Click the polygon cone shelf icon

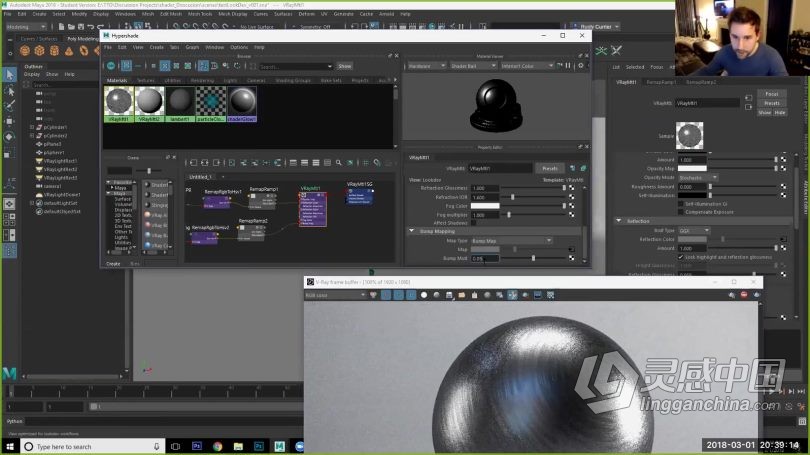[x=69, y=51]
